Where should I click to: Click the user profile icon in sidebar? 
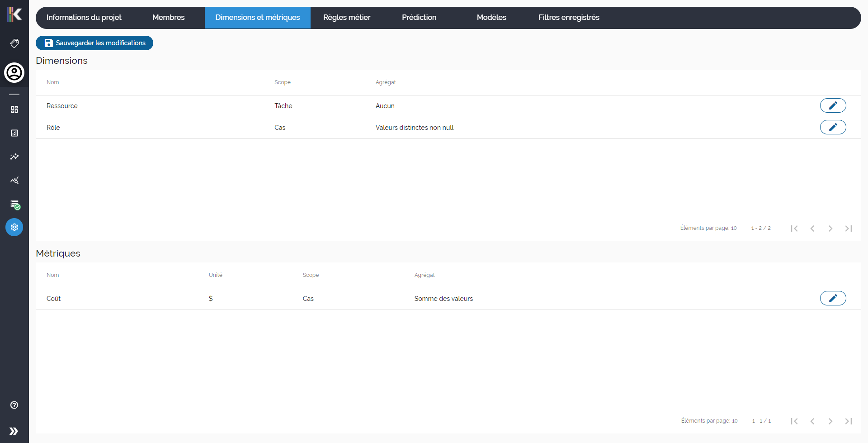(x=14, y=72)
